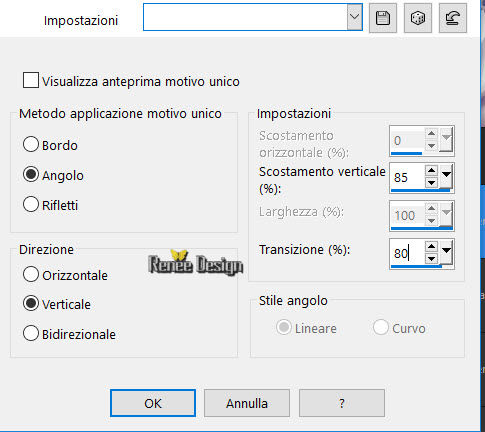Choose Orizzontale direction

click(31, 275)
